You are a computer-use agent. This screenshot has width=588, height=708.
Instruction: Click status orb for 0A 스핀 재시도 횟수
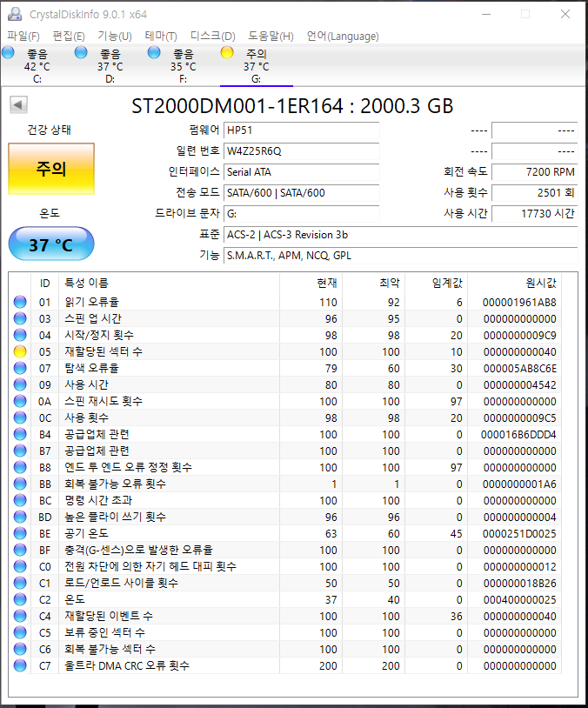(20, 402)
